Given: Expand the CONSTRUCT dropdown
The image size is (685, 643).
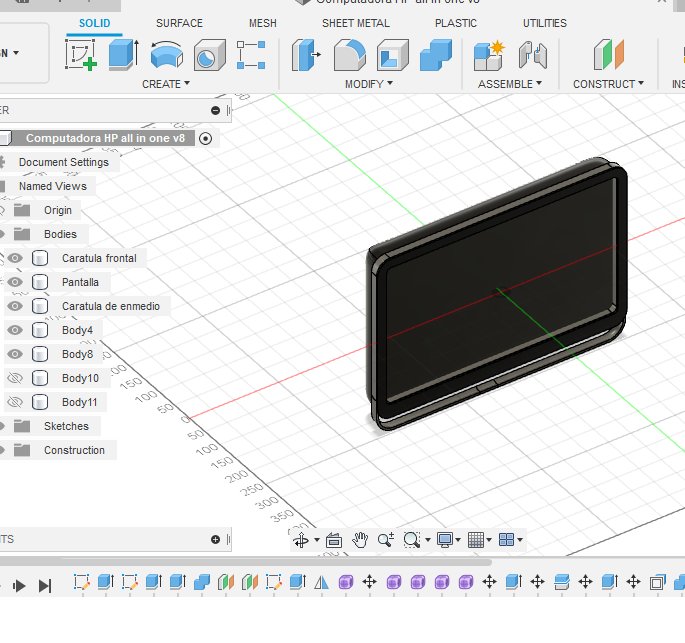Looking at the screenshot, I should [x=608, y=84].
